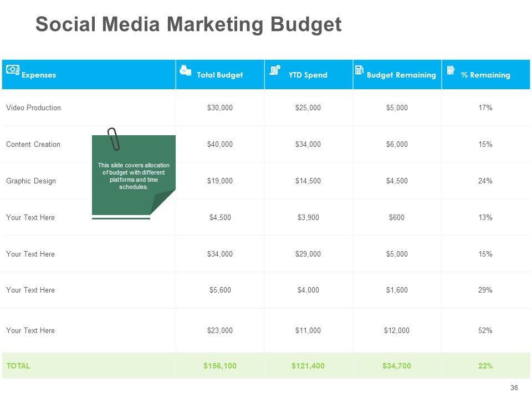
Task: Click the cash icon beside Expenses header
Action: click(12, 69)
